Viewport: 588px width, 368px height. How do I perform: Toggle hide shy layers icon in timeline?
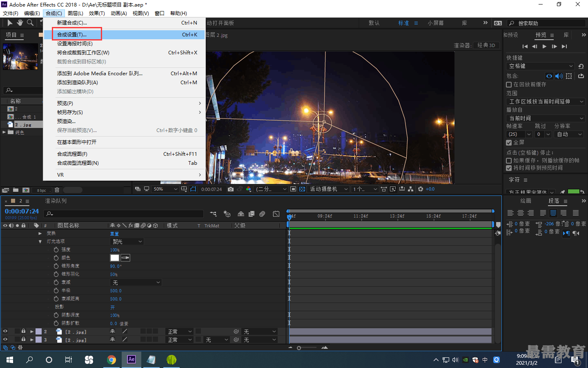tap(241, 214)
